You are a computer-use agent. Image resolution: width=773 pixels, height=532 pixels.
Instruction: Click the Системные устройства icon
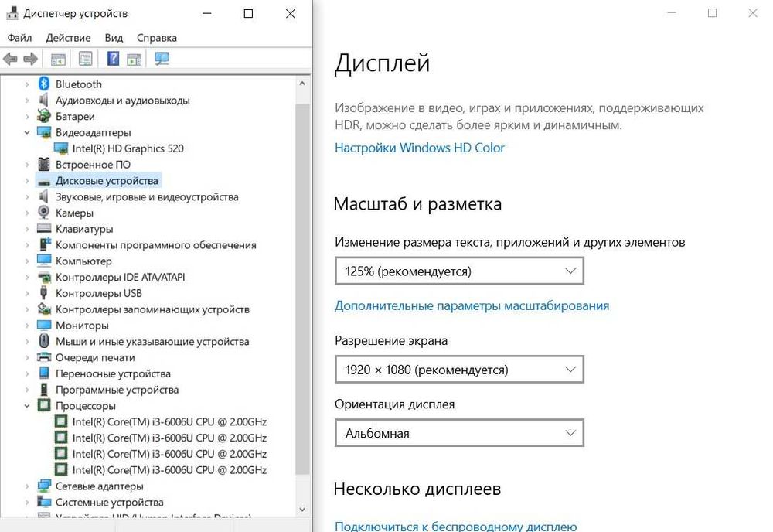pyautogui.click(x=44, y=502)
